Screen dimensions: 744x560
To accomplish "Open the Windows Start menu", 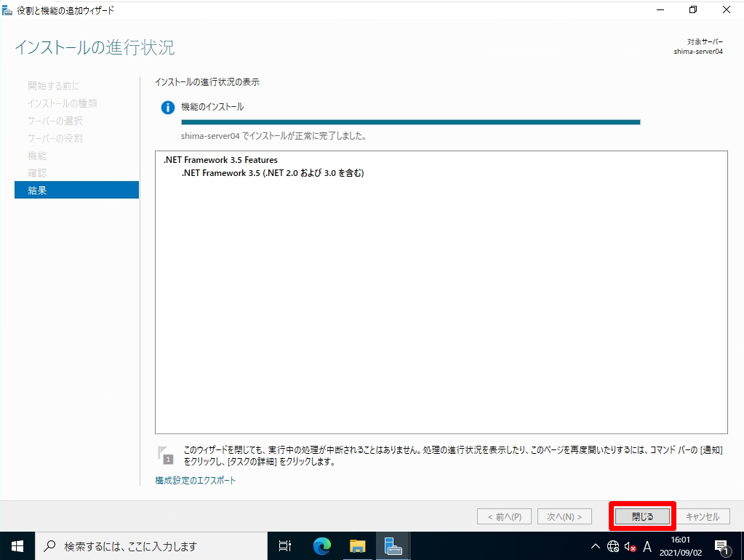I will click(x=17, y=546).
